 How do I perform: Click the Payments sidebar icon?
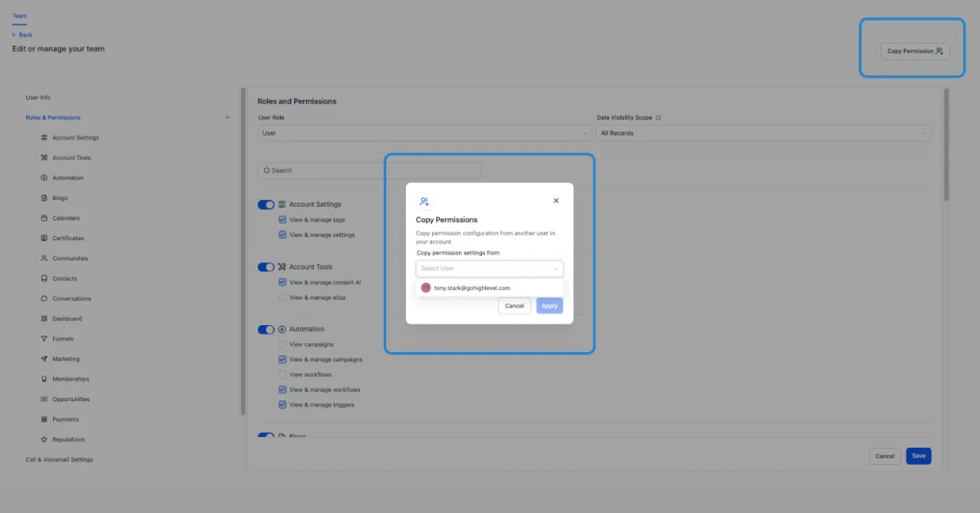point(44,419)
